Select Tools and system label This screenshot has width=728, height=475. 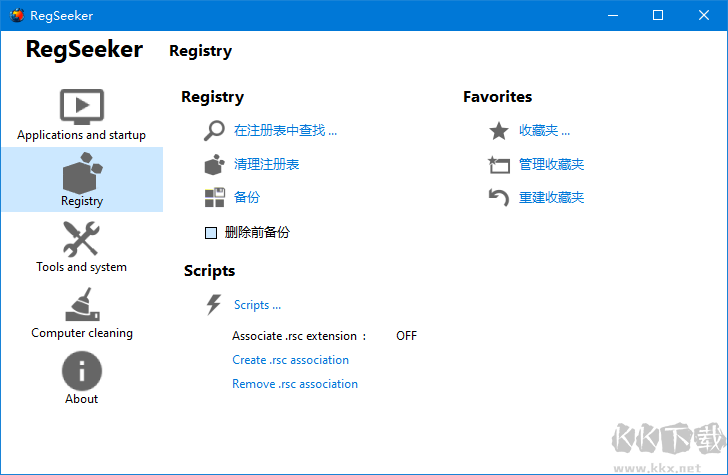point(82,267)
